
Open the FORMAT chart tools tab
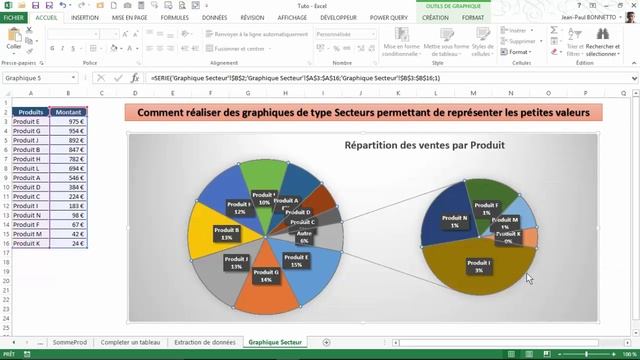pos(473,18)
